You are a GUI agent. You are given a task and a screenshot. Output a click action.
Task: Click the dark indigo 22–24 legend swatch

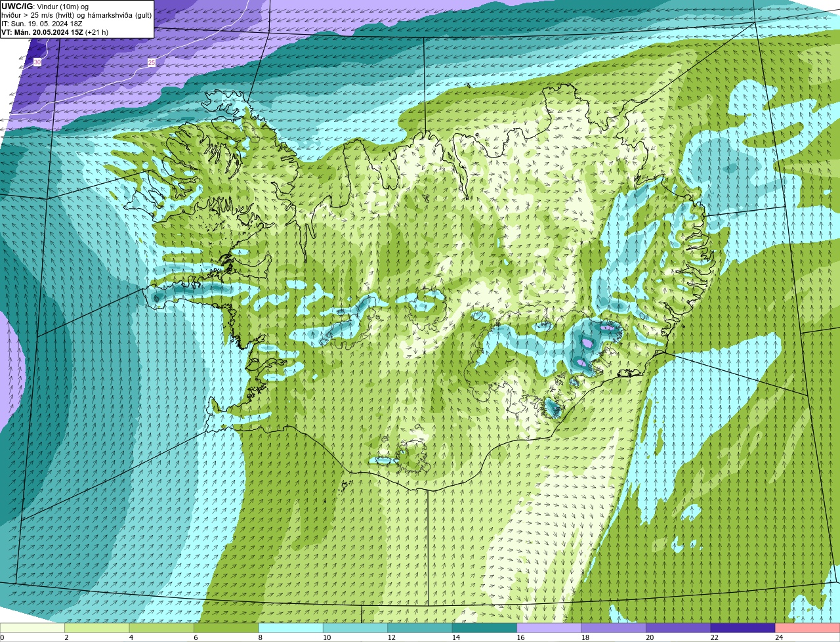(x=743, y=628)
